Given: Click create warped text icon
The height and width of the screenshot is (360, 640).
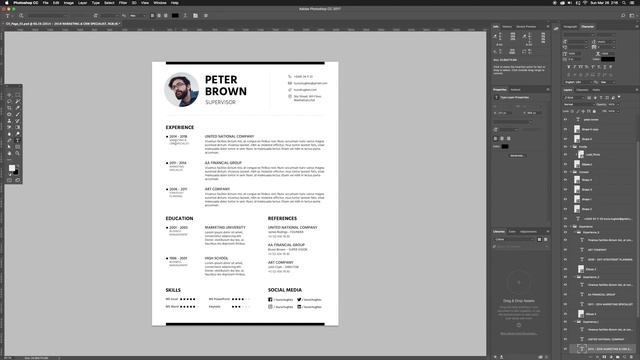Looking at the screenshot, I should [x=185, y=16].
